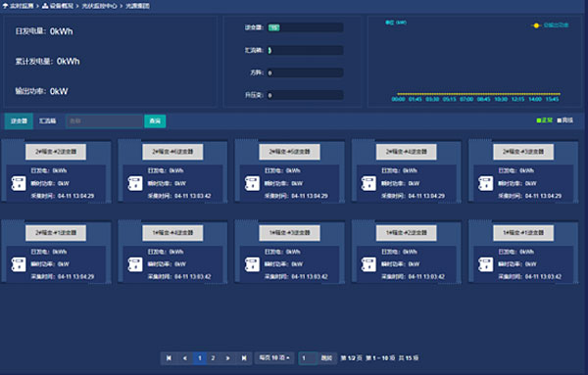The width and height of the screenshot is (588, 375).
Task: Open the 2#箱变-#5逆变器 title button
Action: pyautogui.click(x=289, y=152)
